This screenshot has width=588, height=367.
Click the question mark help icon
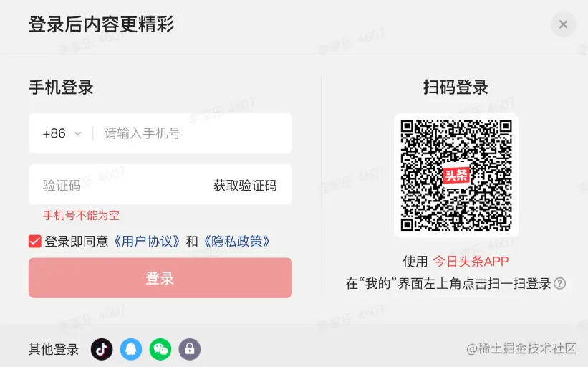tap(560, 283)
